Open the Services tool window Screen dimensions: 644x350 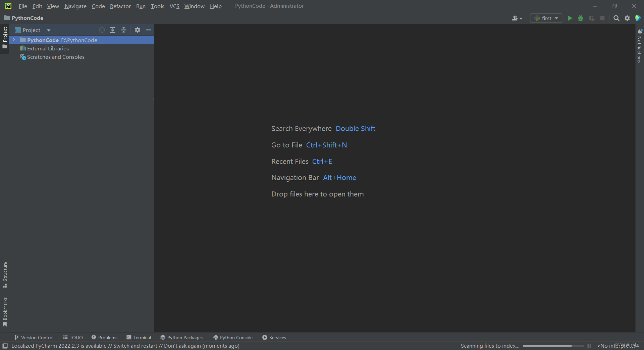(x=274, y=338)
